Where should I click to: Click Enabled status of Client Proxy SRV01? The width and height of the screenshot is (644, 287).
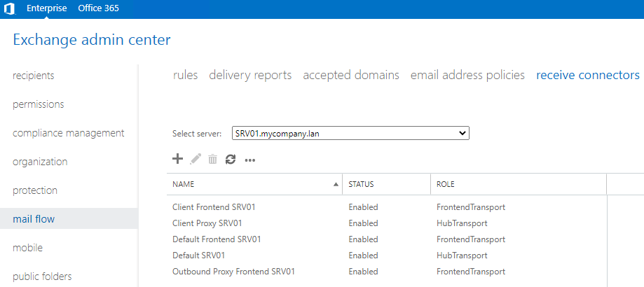click(363, 223)
